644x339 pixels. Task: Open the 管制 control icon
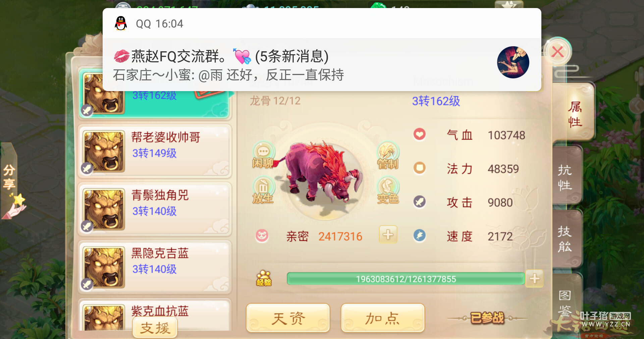coord(388,155)
